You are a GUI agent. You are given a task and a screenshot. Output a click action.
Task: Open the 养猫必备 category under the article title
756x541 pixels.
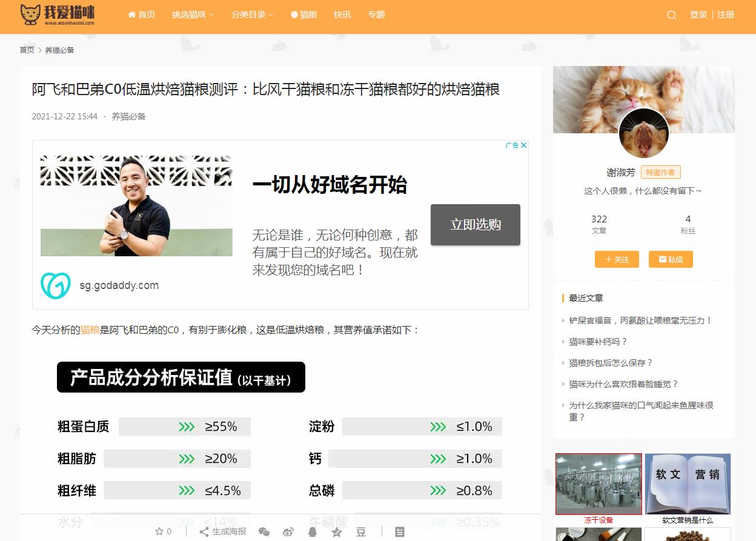point(128,116)
